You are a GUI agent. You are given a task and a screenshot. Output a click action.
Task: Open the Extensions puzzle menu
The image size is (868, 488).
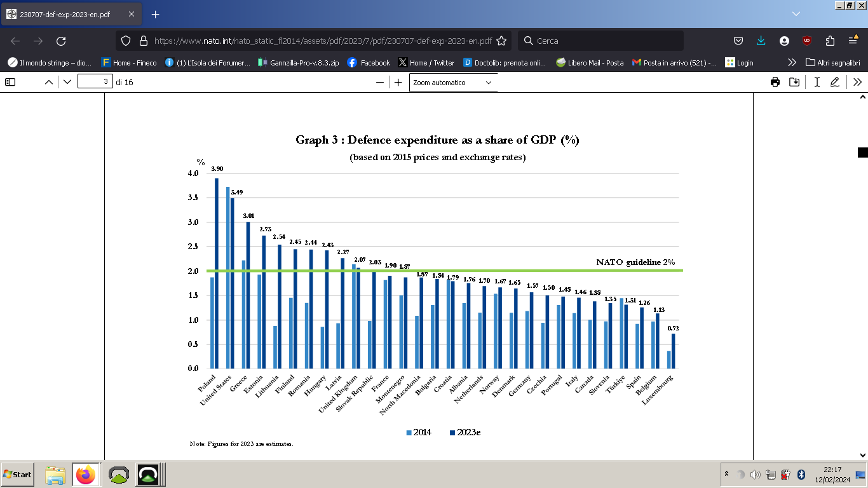tap(830, 41)
